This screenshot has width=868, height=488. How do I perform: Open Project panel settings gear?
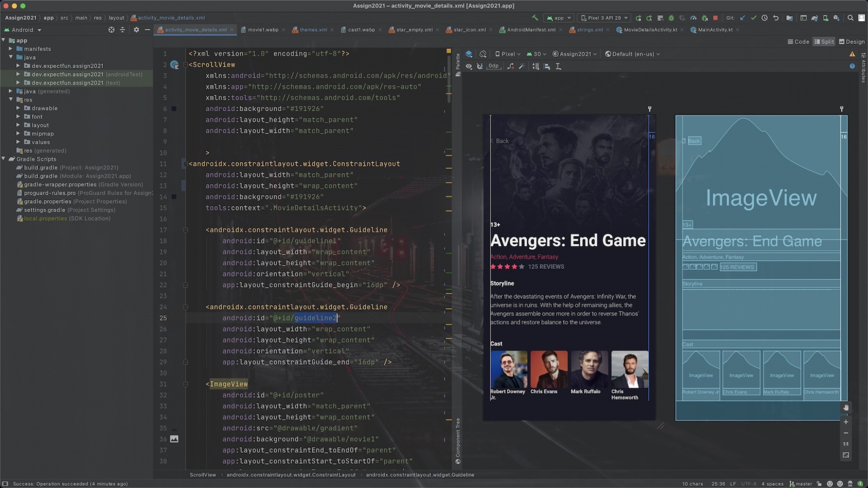[136, 30]
